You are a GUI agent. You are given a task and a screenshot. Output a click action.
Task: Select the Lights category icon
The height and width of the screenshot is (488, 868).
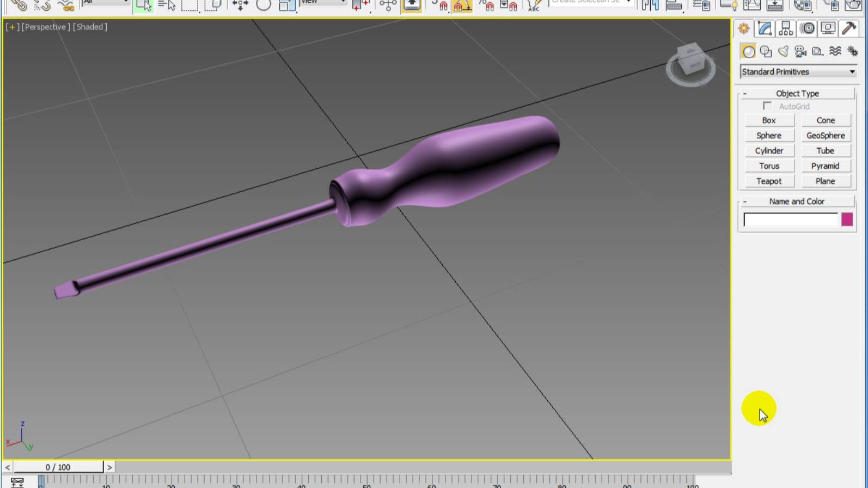[x=783, y=51]
